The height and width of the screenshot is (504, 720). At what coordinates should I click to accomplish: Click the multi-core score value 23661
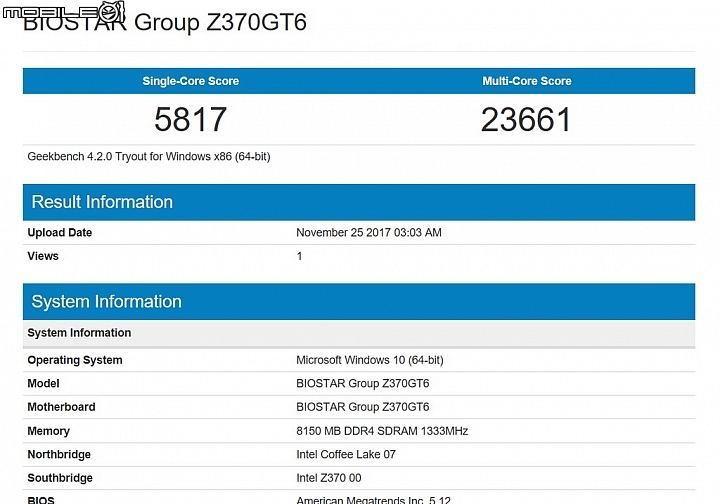point(526,119)
